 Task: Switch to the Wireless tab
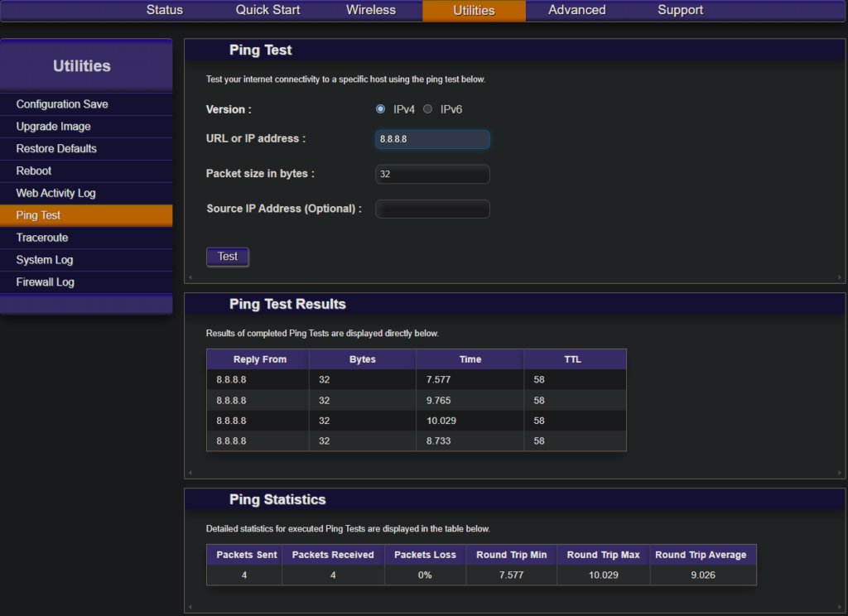pos(371,10)
